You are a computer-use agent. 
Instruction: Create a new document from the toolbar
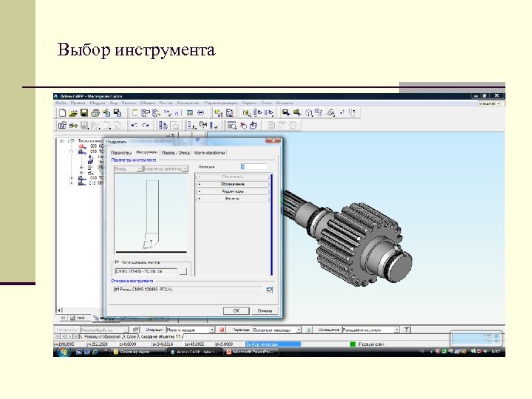(x=62, y=113)
